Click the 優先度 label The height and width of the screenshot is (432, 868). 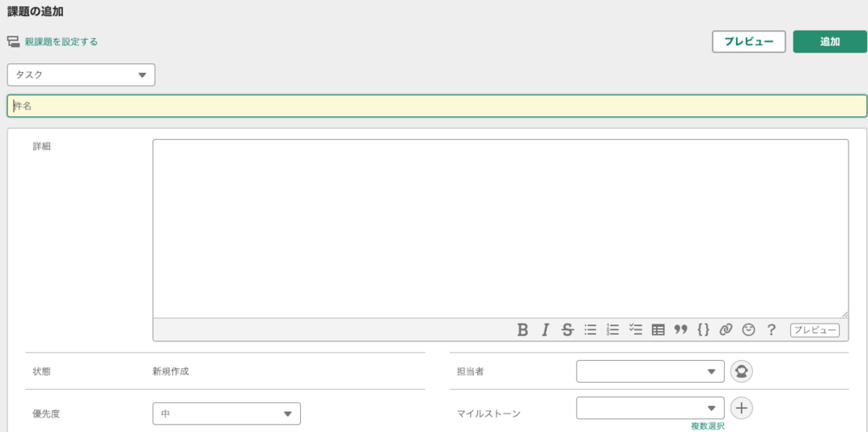click(x=46, y=413)
